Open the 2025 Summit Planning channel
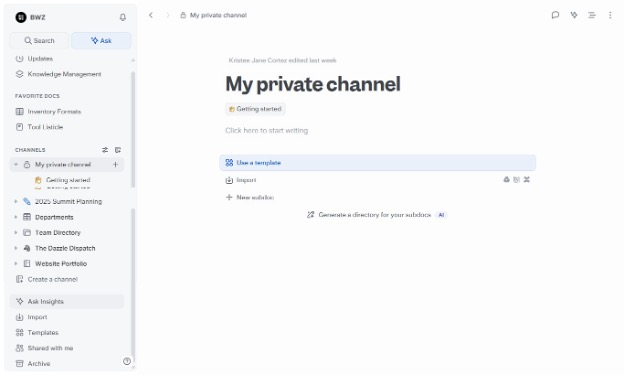This screenshot has height=376, width=624. coord(68,201)
